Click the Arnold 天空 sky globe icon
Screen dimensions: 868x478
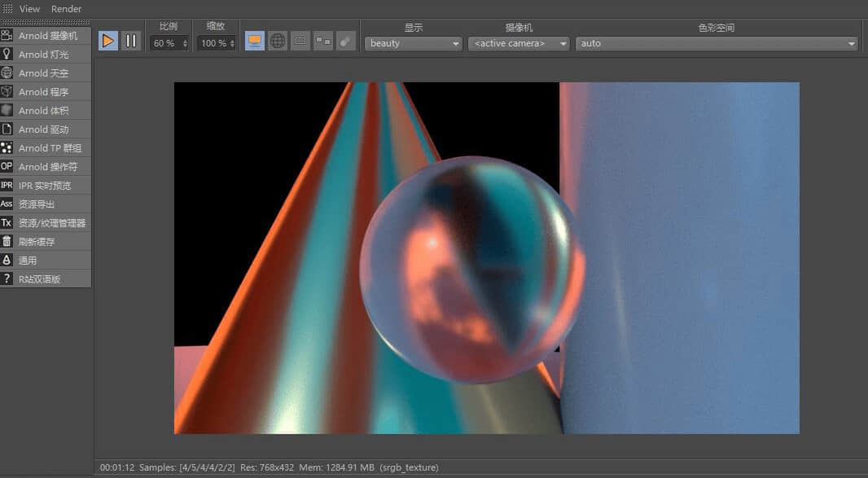pyautogui.click(x=7, y=73)
